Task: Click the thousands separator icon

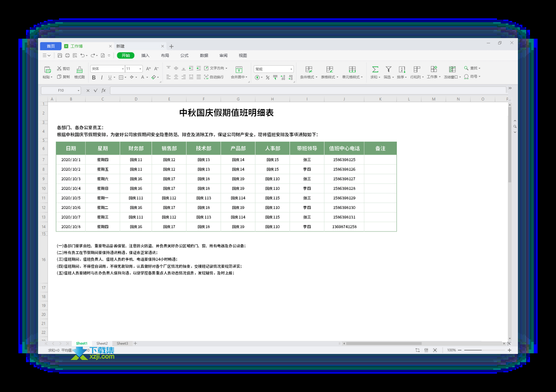Action: coord(275,77)
